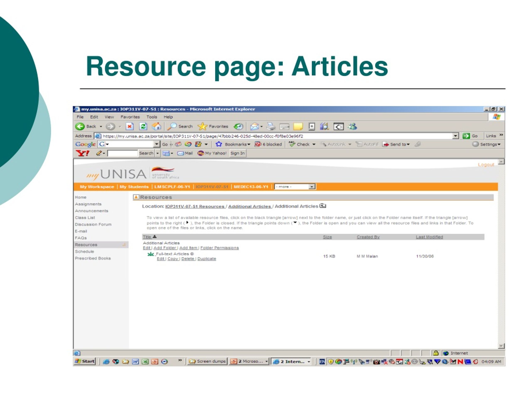The width and height of the screenshot is (532, 399).
Task: Click the Word quick launch icon
Action: click(x=135, y=361)
